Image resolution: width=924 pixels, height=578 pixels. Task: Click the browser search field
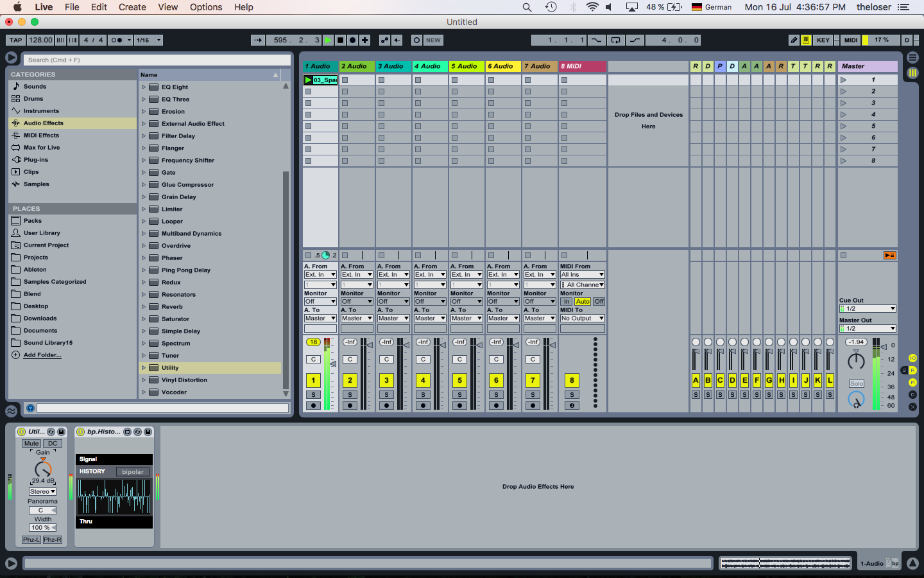click(157, 60)
